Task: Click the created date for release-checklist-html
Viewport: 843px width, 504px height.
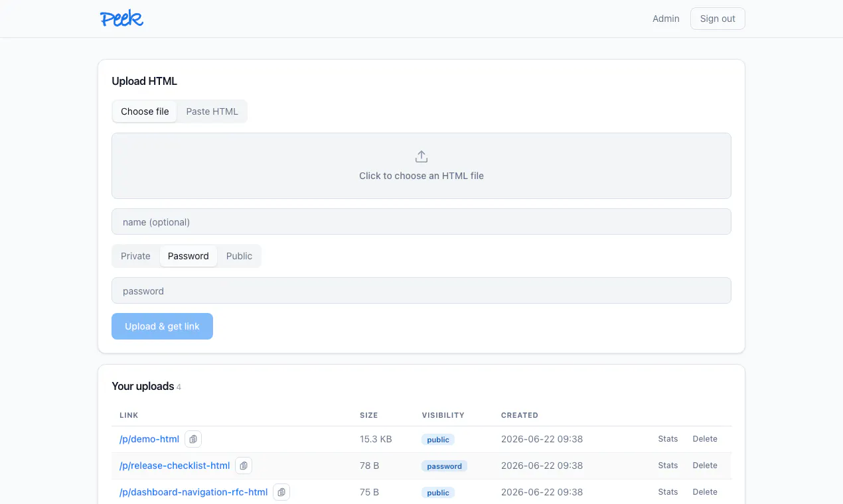Action: 542,466
